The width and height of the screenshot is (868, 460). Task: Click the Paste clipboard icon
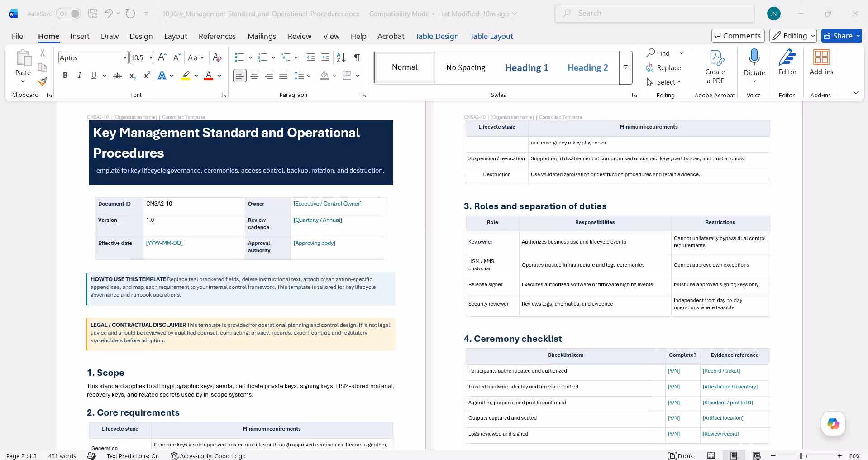click(23, 58)
